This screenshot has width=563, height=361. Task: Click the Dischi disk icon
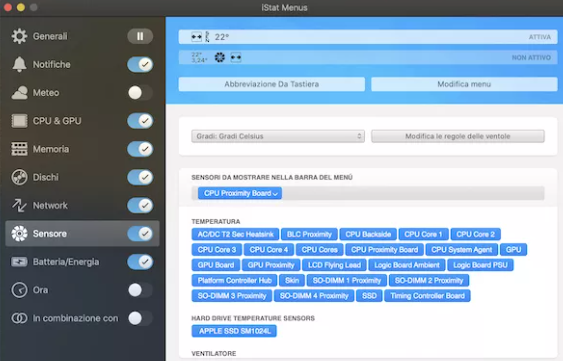(x=19, y=177)
